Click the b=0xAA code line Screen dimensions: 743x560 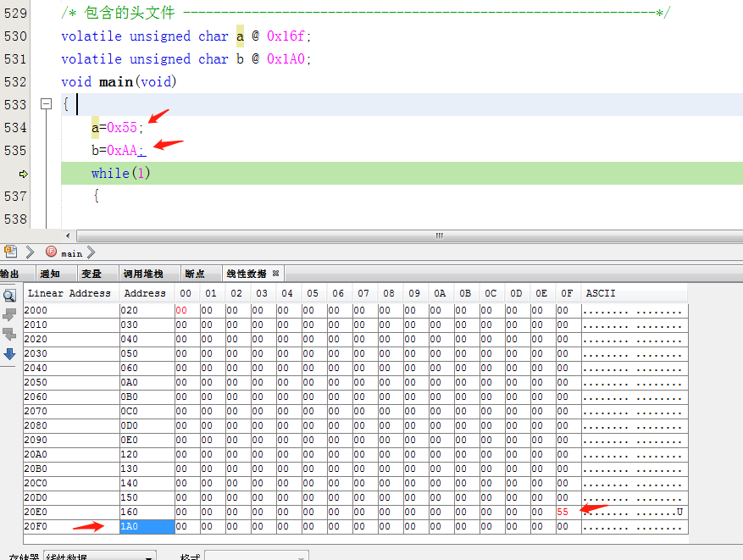click(x=119, y=150)
